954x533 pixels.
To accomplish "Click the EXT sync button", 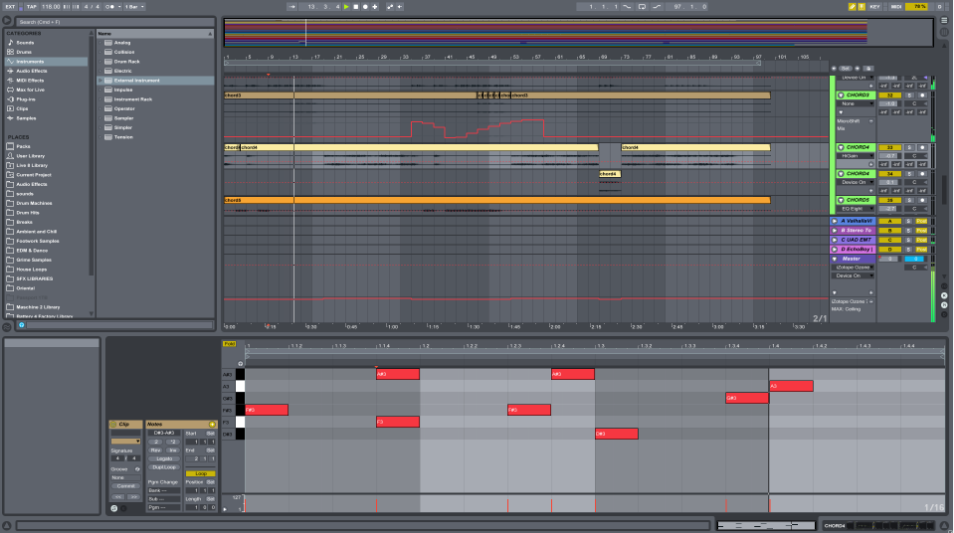I will coord(10,7).
